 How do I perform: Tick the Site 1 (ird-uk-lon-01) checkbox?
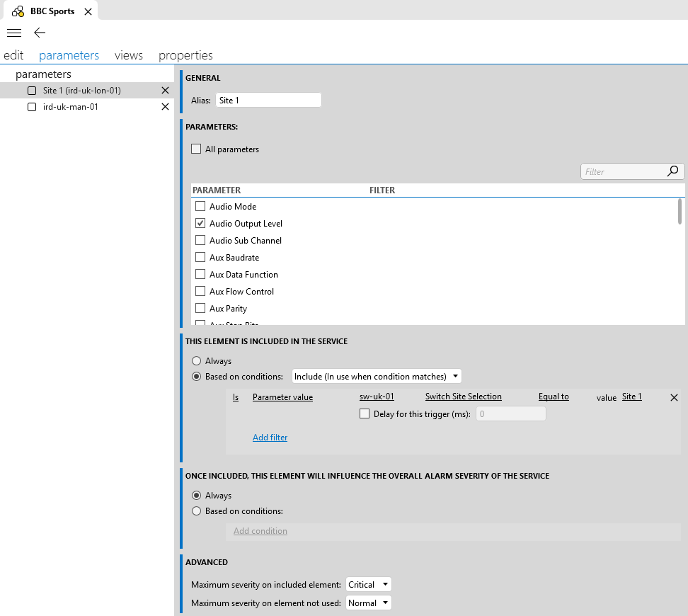32,91
